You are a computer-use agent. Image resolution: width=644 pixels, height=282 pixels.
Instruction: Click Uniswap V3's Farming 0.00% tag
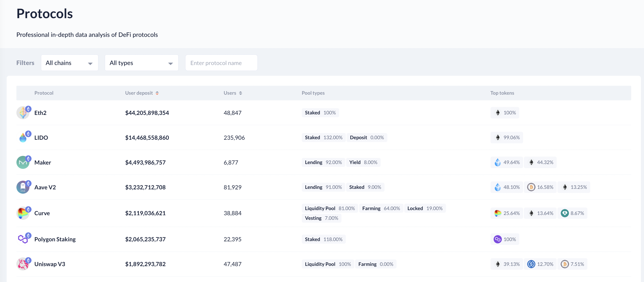click(376, 264)
